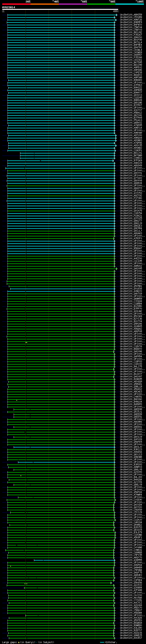Click the UniRef100_B9IF99 label
The image size is (146, 644).
click(x=131, y=40)
